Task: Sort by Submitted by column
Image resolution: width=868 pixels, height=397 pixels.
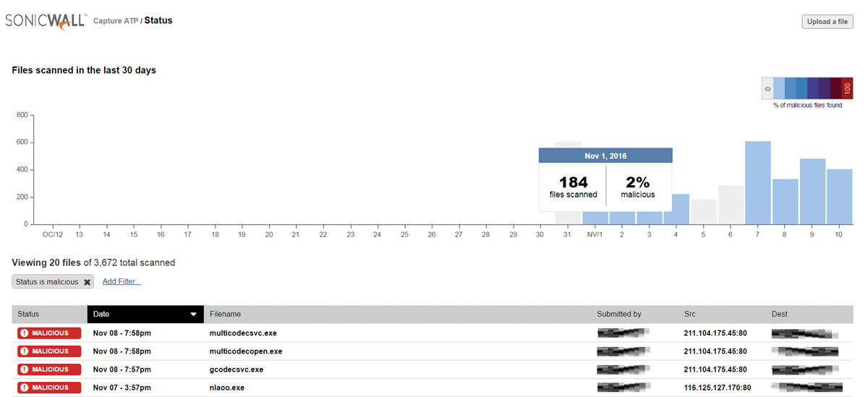Action: (618, 315)
